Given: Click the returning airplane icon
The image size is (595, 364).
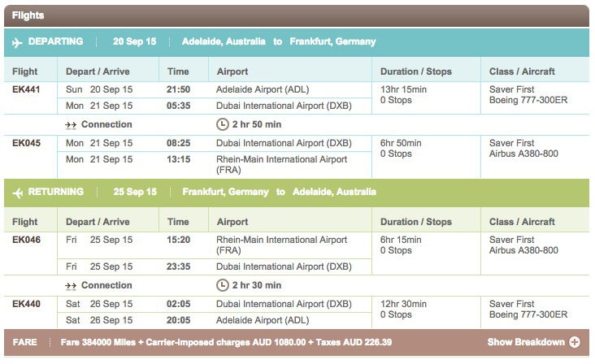Looking at the screenshot, I should 17,193.
